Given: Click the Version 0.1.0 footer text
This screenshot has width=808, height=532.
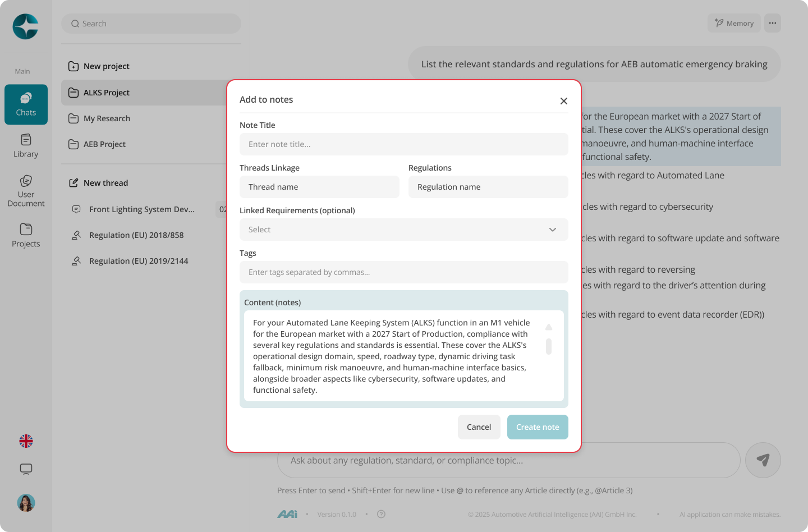Looking at the screenshot, I should point(337,514).
